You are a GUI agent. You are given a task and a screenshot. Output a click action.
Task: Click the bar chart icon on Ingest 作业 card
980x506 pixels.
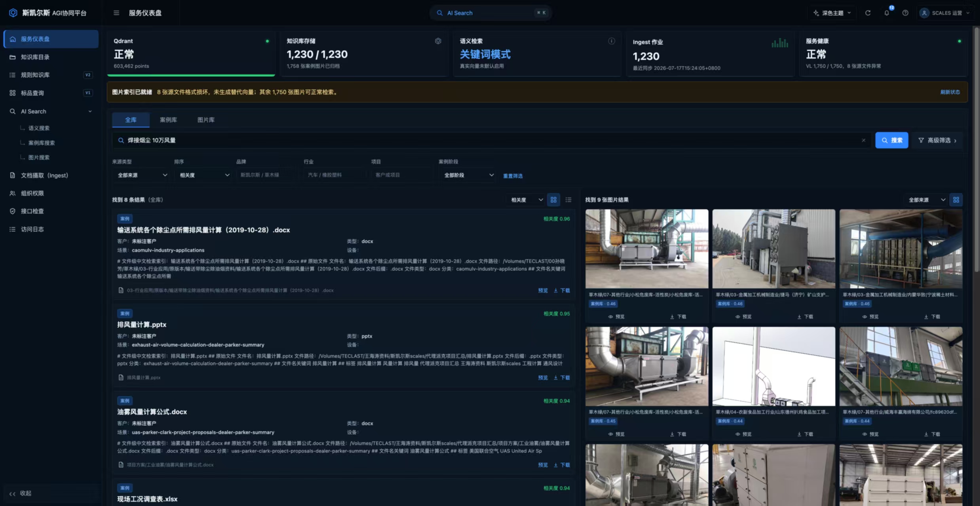click(x=779, y=43)
